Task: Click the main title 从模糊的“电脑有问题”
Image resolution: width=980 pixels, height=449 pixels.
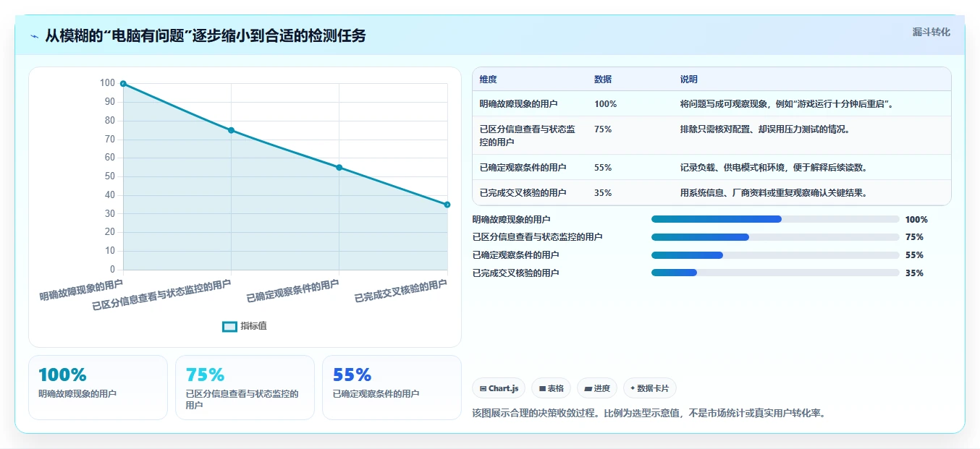Action: pos(206,36)
